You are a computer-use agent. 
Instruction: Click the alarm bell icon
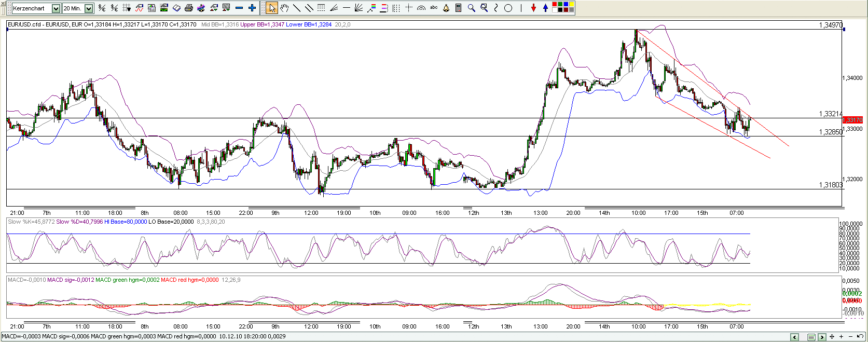pos(446,8)
